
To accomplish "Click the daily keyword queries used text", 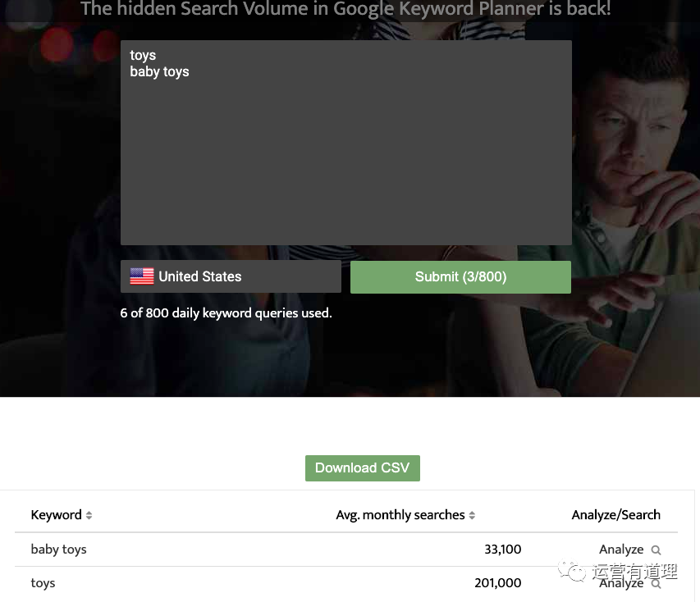I will 226,312.
